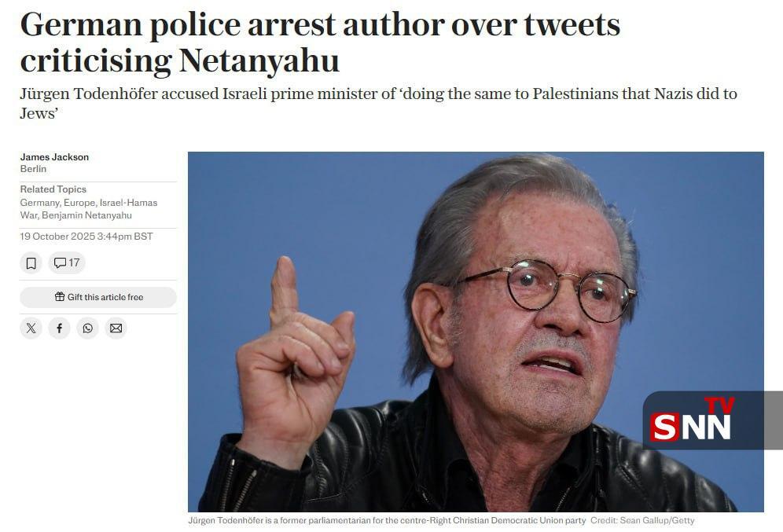This screenshot has height=532, width=783.
Task: Share the article by email envelope icon
Action: (x=116, y=328)
